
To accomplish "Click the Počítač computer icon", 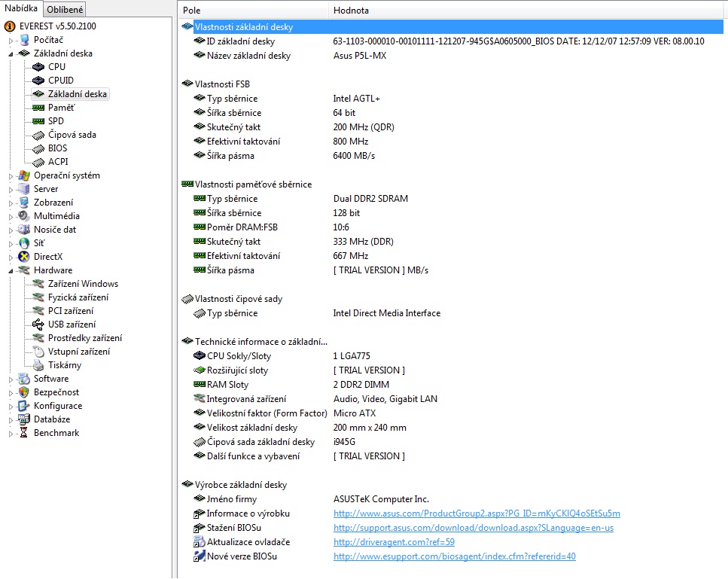I will 24,40.
